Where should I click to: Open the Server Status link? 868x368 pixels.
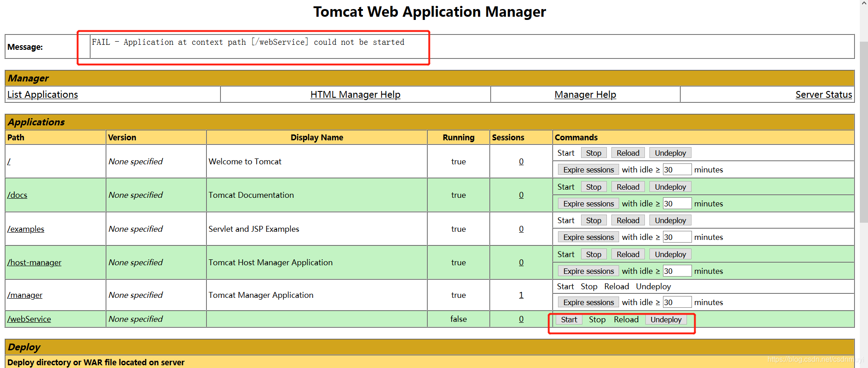[x=824, y=95]
